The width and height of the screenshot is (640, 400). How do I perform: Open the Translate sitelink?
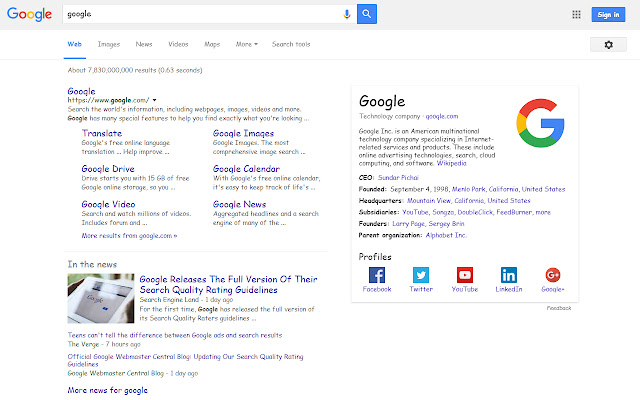(102, 133)
